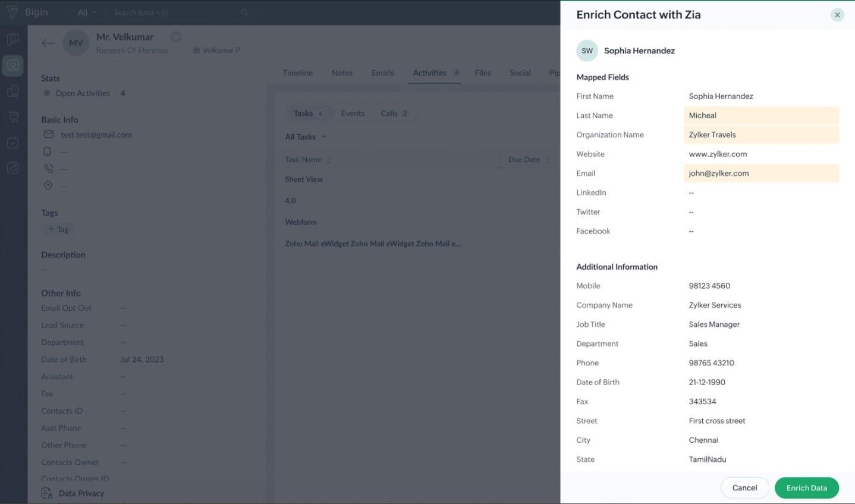This screenshot has width=855, height=504.
Task: Select the highlighted Zylker Travels organization value
Action: point(761,134)
